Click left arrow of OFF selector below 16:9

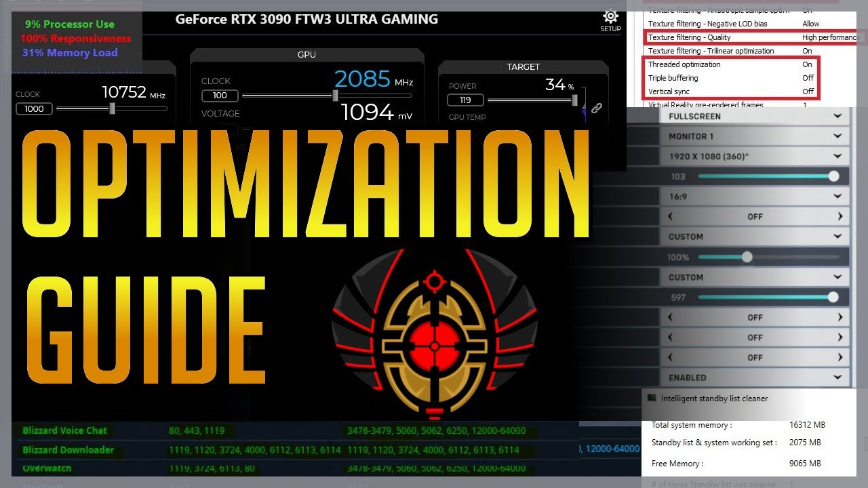671,217
